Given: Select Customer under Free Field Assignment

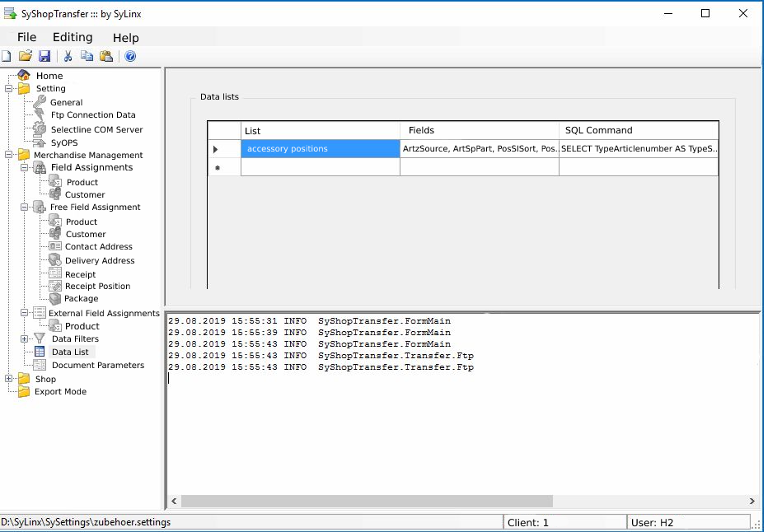Looking at the screenshot, I should click(x=86, y=235).
